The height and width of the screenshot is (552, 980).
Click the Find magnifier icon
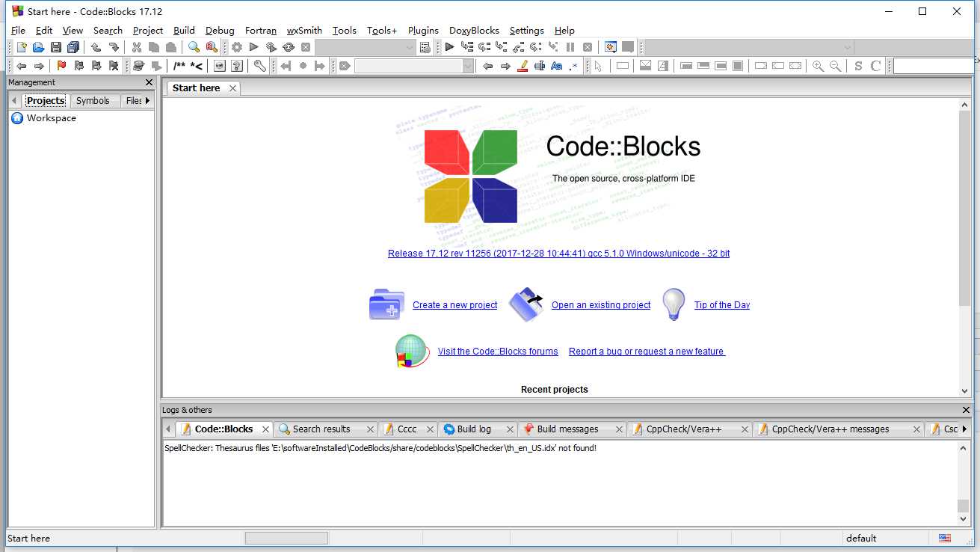click(194, 47)
